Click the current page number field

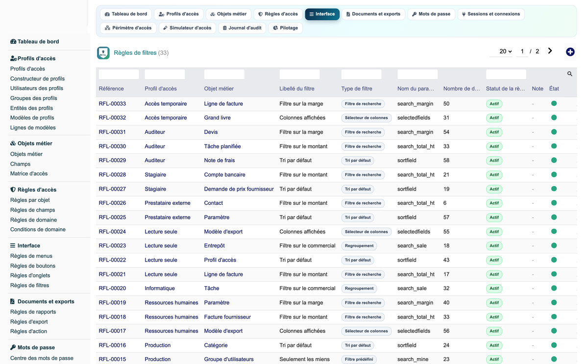[x=522, y=51]
